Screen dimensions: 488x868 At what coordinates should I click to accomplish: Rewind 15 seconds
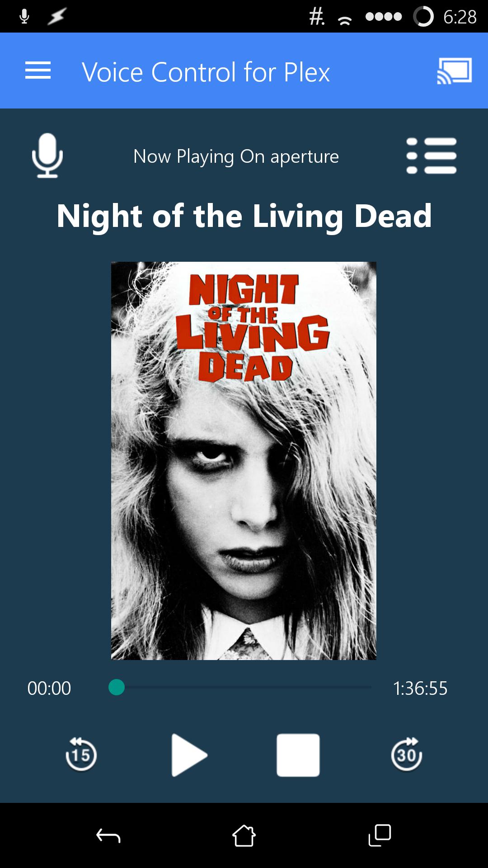coord(81,755)
